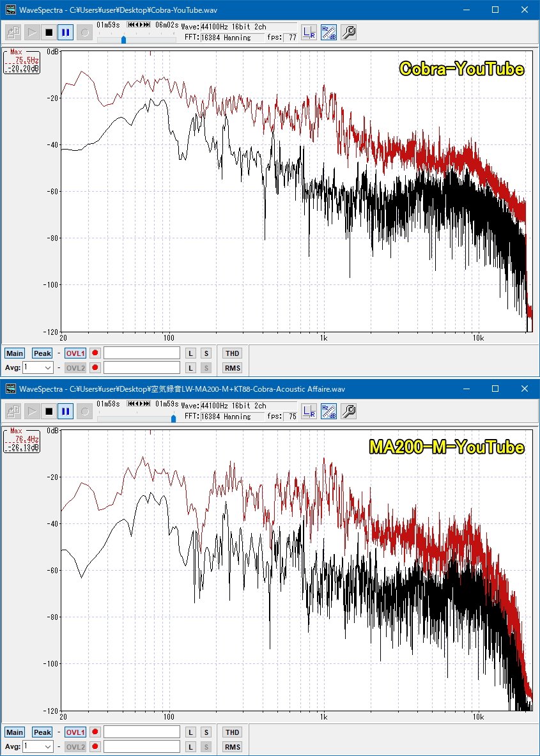Click OVL1 name input field, Cobra-YouTube window

click(142, 353)
